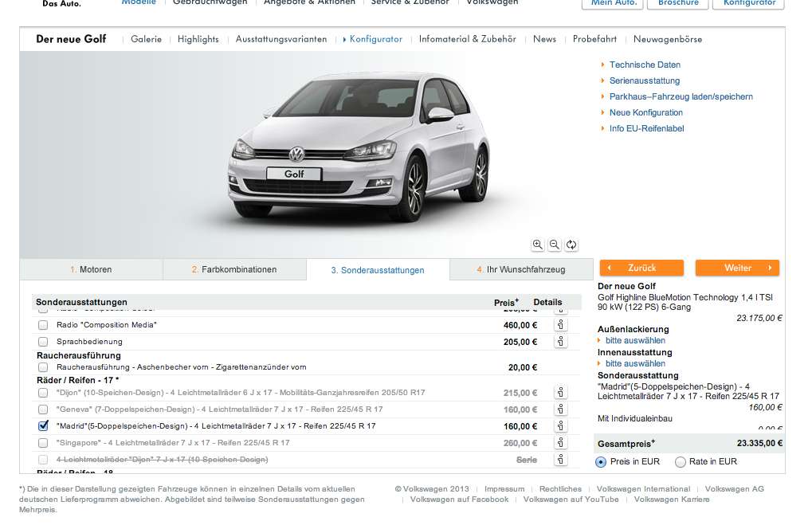
Task: Open Volkswagen auf Facebook link
Action: coord(459,500)
